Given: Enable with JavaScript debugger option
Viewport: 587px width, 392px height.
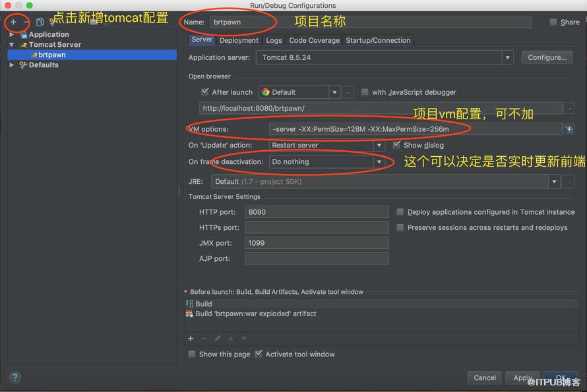Looking at the screenshot, I should (364, 92).
